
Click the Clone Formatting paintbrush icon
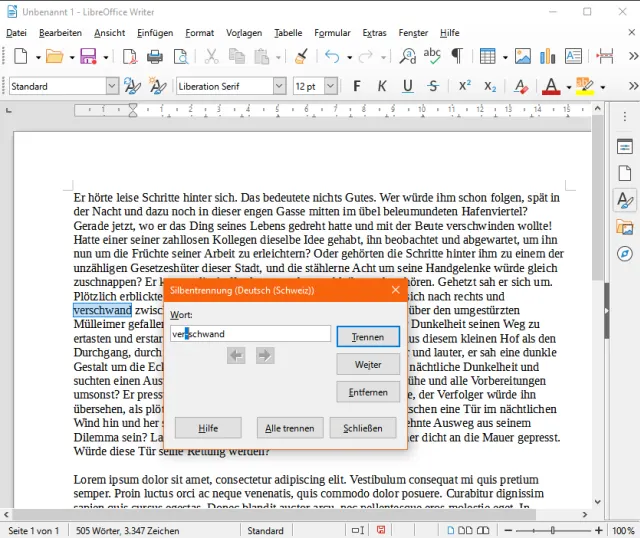pyautogui.click(x=301, y=57)
